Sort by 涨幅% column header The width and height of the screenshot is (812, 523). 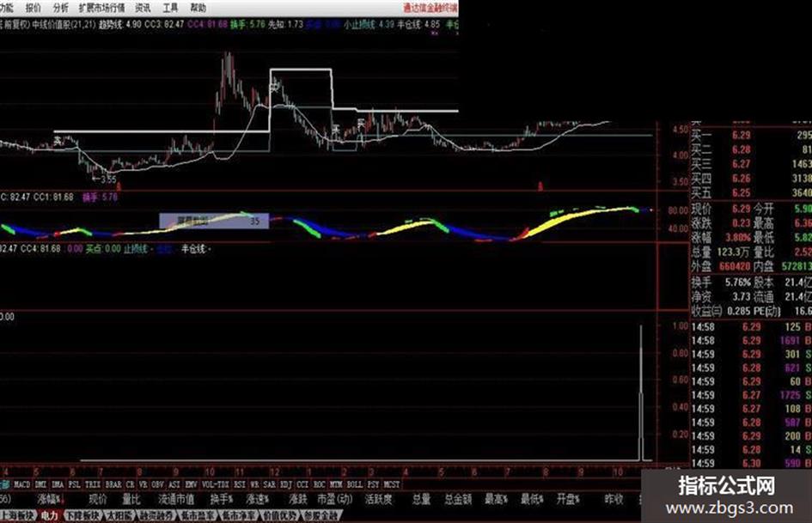[50, 500]
